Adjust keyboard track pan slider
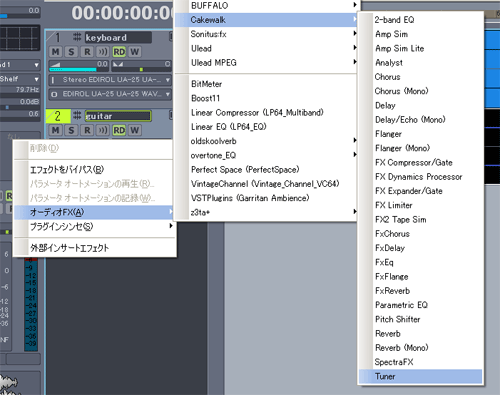This screenshot has height=395, width=500. tap(141, 66)
